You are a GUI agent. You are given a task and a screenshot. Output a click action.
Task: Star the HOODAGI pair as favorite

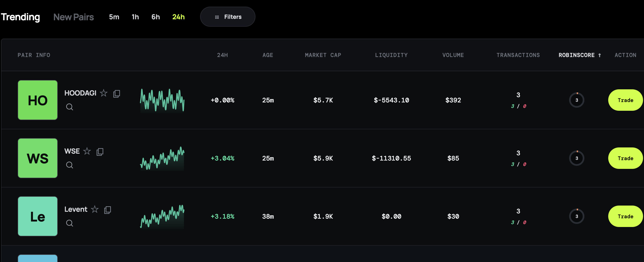(x=104, y=93)
